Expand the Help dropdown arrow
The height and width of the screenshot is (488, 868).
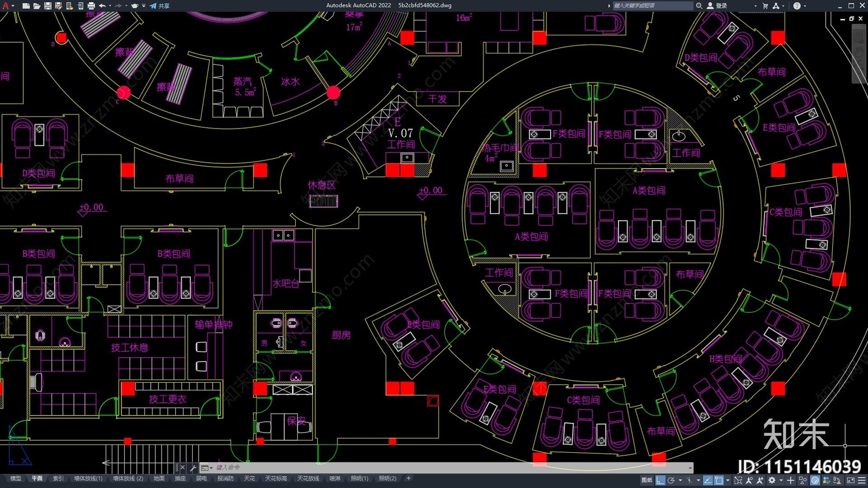805,6
